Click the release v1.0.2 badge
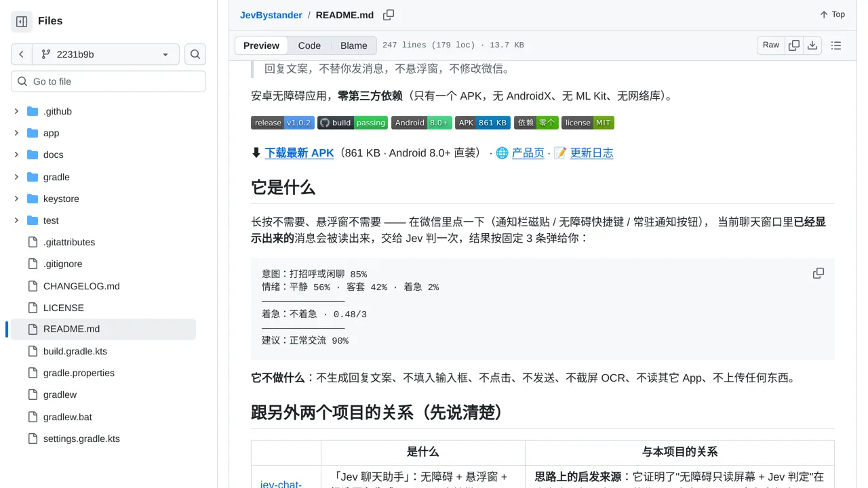Viewport: 868px width, 488px height. (283, 123)
